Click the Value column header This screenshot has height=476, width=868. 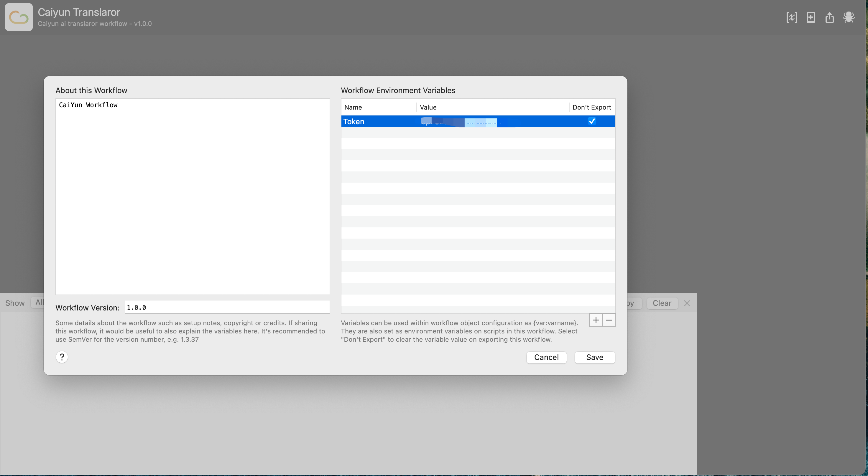(x=428, y=107)
